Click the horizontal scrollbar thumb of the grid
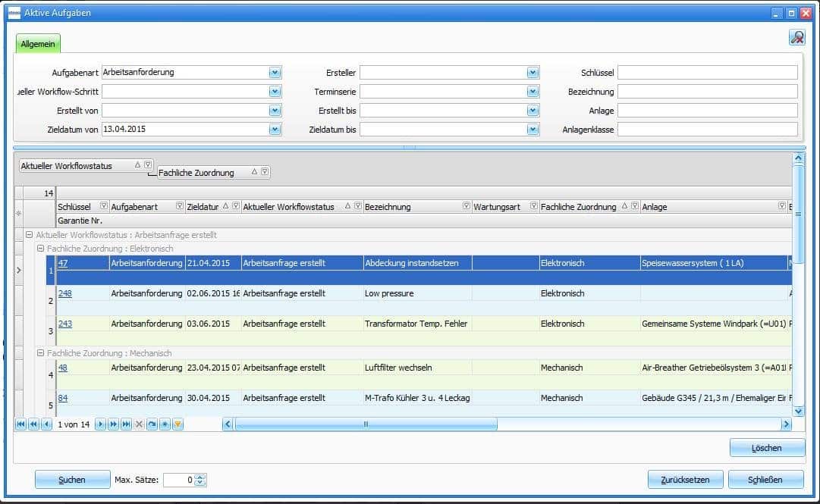 coord(366,424)
